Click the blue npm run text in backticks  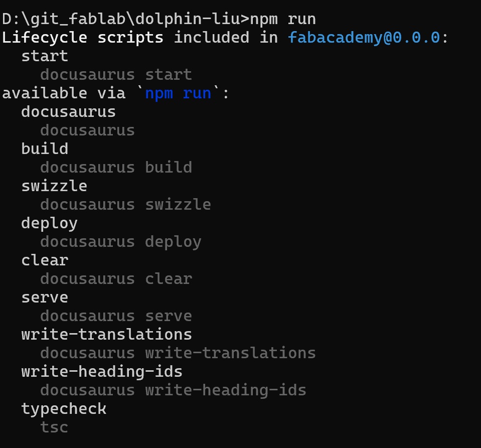(x=178, y=93)
